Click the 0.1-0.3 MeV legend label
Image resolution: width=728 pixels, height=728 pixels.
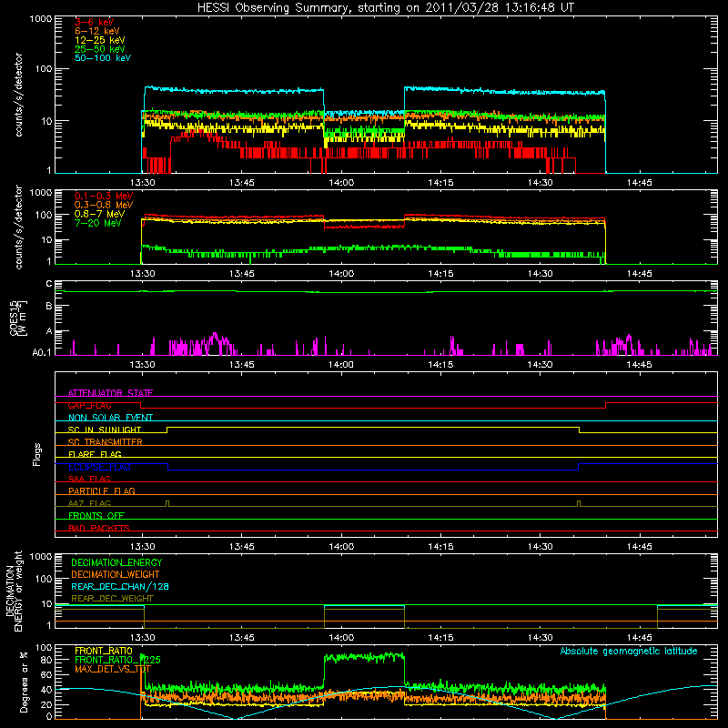[104, 196]
